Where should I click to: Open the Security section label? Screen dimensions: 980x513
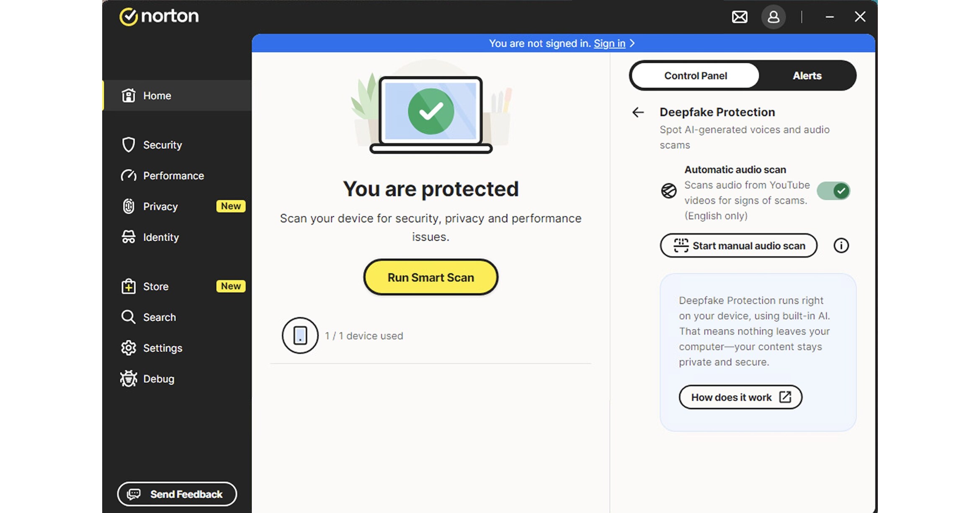(162, 145)
